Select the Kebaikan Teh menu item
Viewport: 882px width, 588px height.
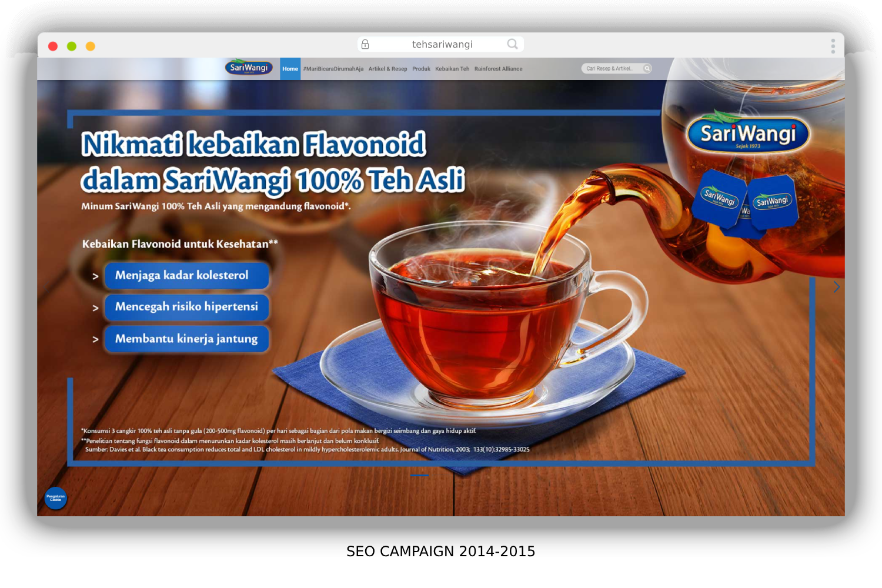click(452, 69)
